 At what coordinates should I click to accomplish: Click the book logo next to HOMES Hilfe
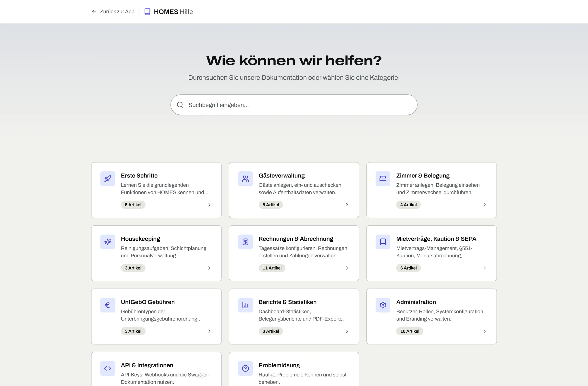point(147,12)
